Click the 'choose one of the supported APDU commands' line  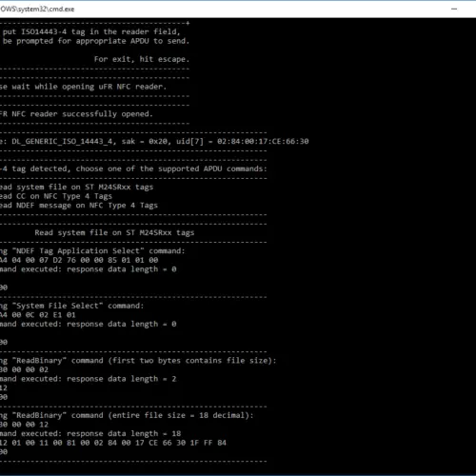click(x=133, y=169)
